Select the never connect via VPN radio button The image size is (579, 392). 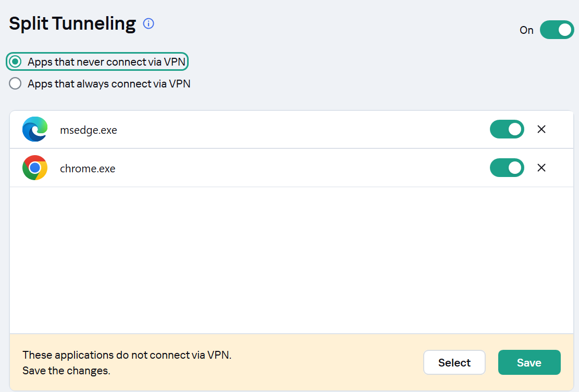coord(16,62)
